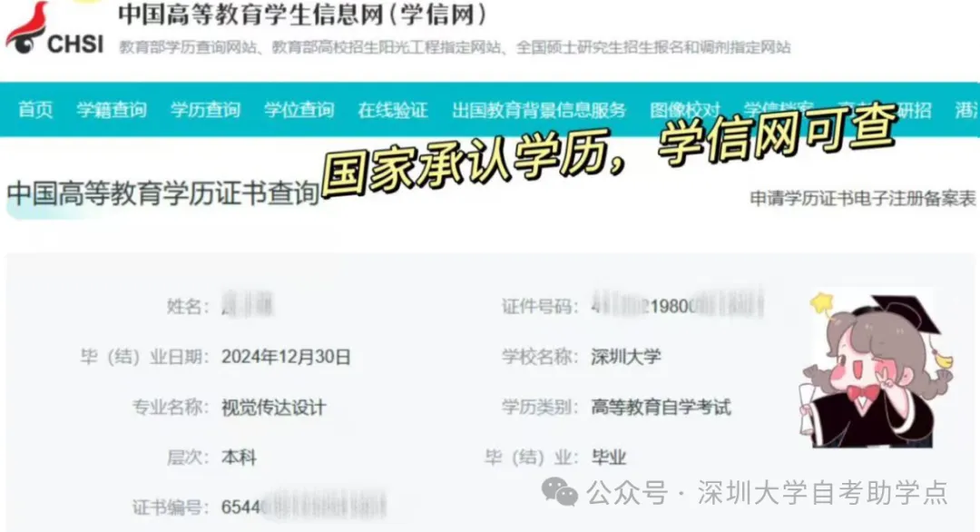Open the 在线验证 navigation item
This screenshot has width=980, height=532.
pos(393,110)
